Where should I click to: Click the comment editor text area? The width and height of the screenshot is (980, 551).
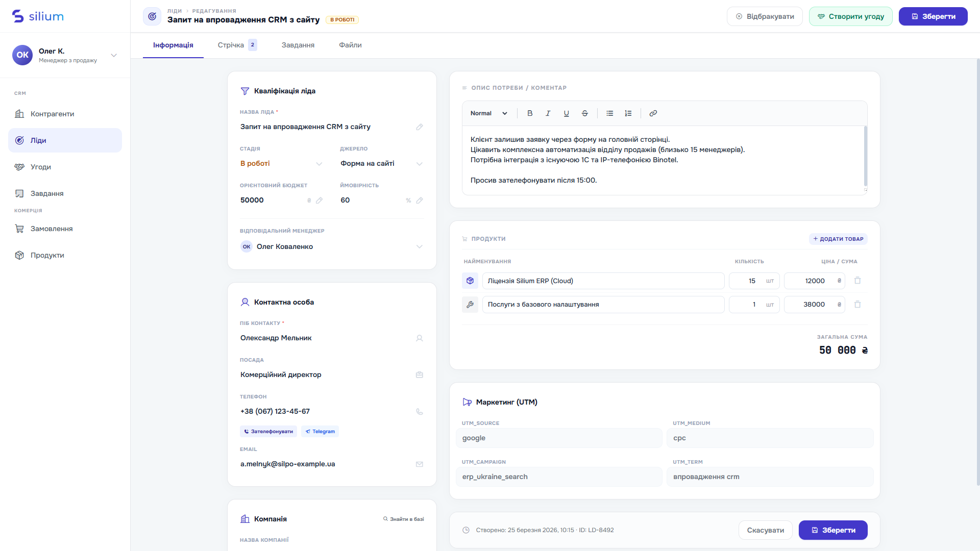pos(663,160)
